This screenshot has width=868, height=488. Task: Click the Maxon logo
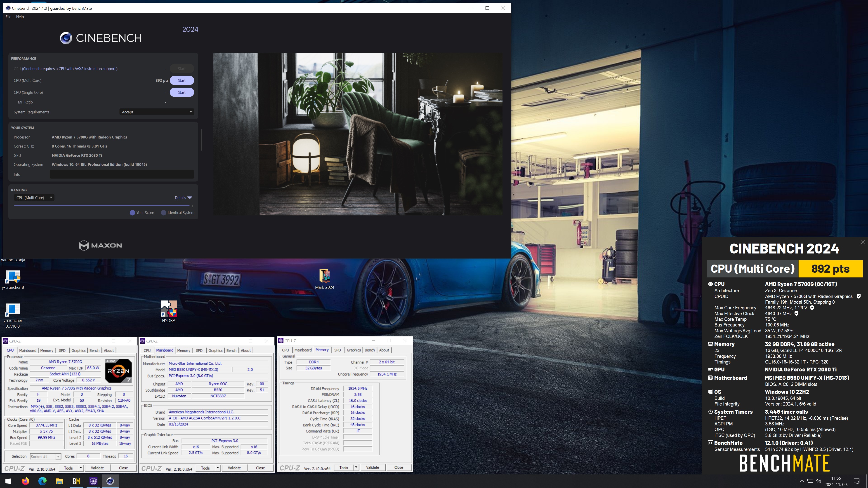100,245
